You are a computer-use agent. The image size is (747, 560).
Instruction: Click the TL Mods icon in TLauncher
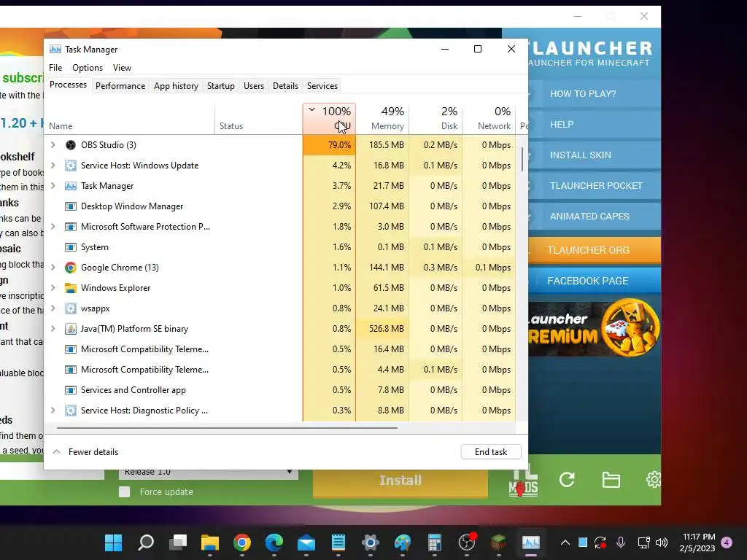[x=524, y=481]
